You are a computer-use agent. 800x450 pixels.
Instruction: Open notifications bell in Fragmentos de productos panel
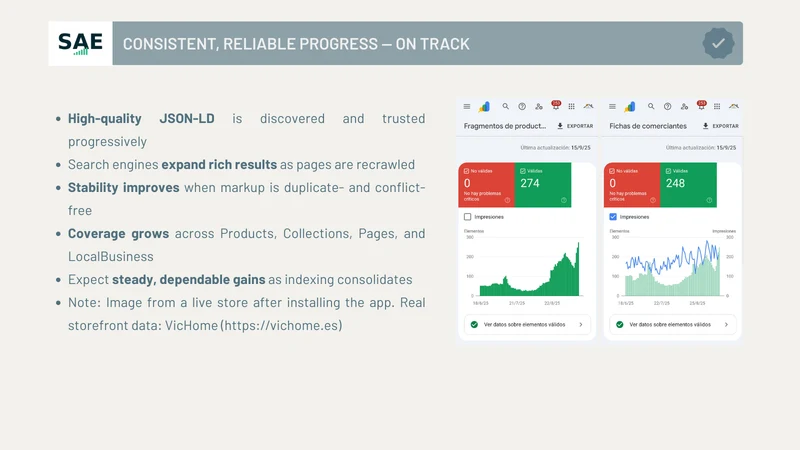tap(556, 106)
